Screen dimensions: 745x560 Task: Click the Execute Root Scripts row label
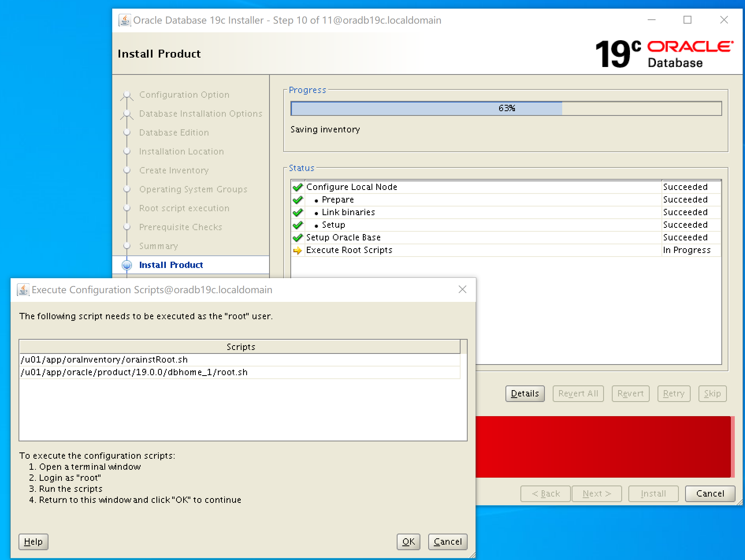coord(349,250)
